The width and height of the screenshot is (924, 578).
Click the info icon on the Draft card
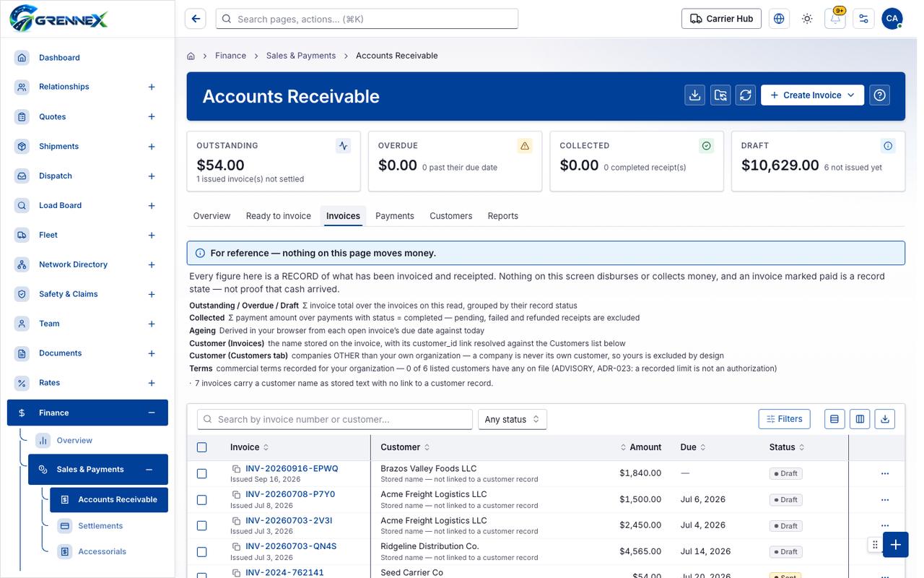coord(888,146)
